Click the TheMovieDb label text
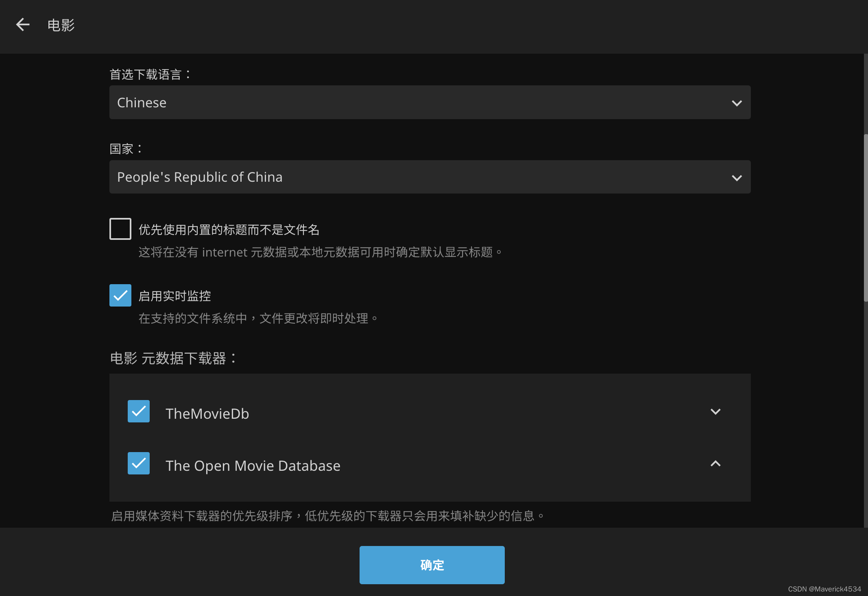Screen dimensions: 868x596 [207, 413]
